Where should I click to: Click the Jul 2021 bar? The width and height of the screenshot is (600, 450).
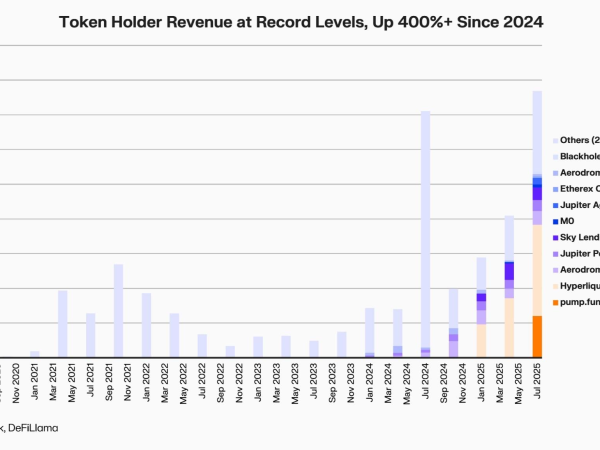coord(91,335)
